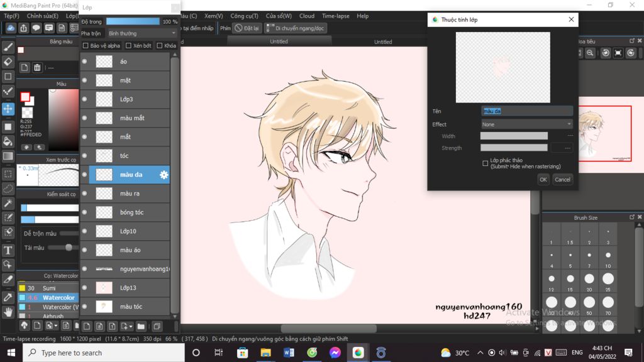Click foreground color swatch
Viewport: 644px width, 362px height.
tap(25, 97)
